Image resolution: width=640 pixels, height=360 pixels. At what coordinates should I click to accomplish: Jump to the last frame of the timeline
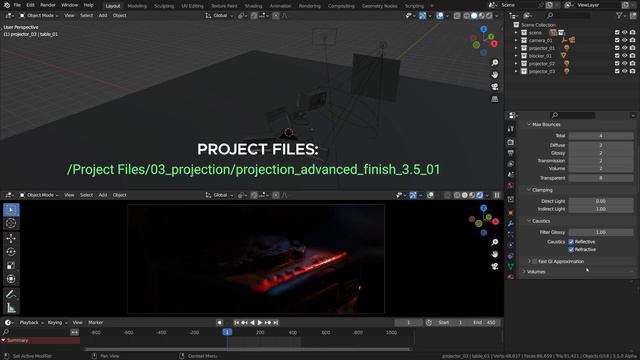[x=276, y=322]
